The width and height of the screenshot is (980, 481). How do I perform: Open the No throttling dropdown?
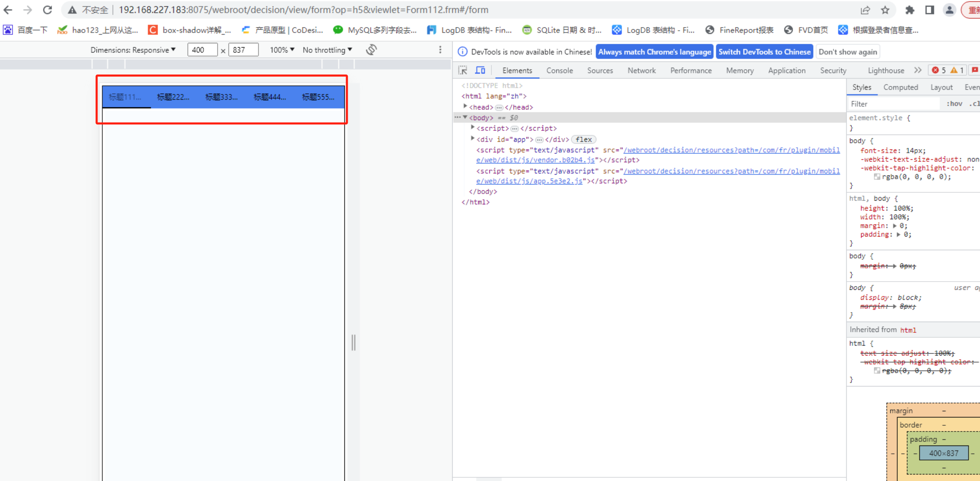click(327, 50)
